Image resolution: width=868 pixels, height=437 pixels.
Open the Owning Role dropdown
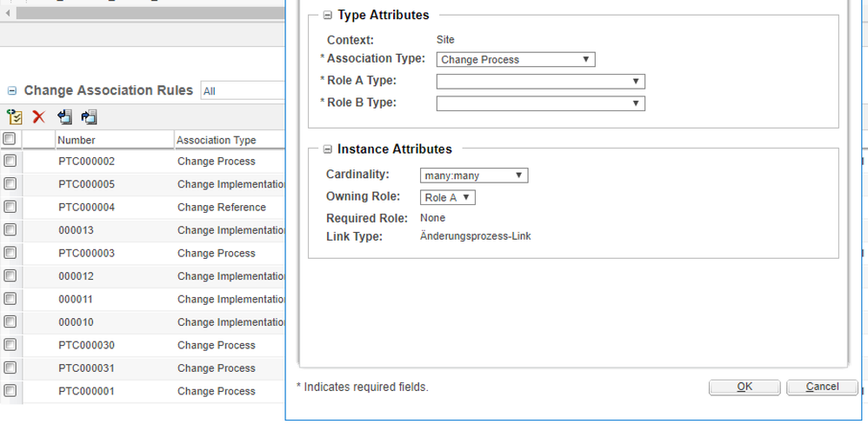pos(447,197)
